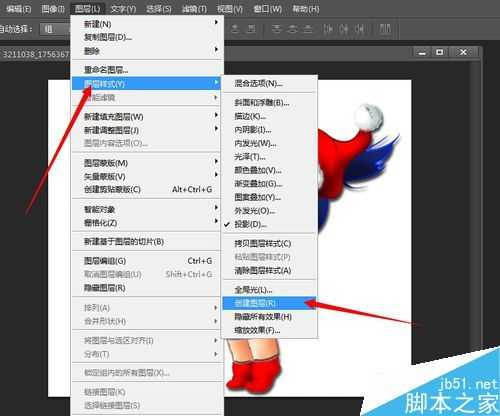The height and width of the screenshot is (416, 500).
Task: Expand the 新建调整图层(J) submenu arrow
Action: click(x=216, y=128)
